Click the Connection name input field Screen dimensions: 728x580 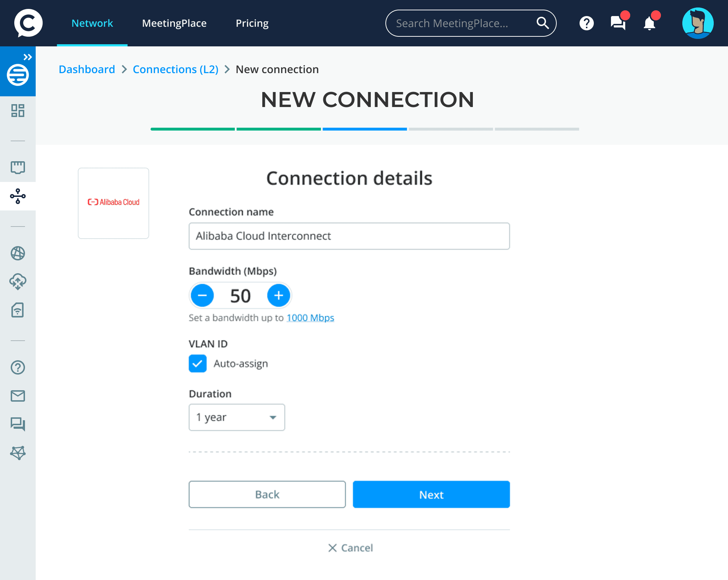(x=349, y=236)
